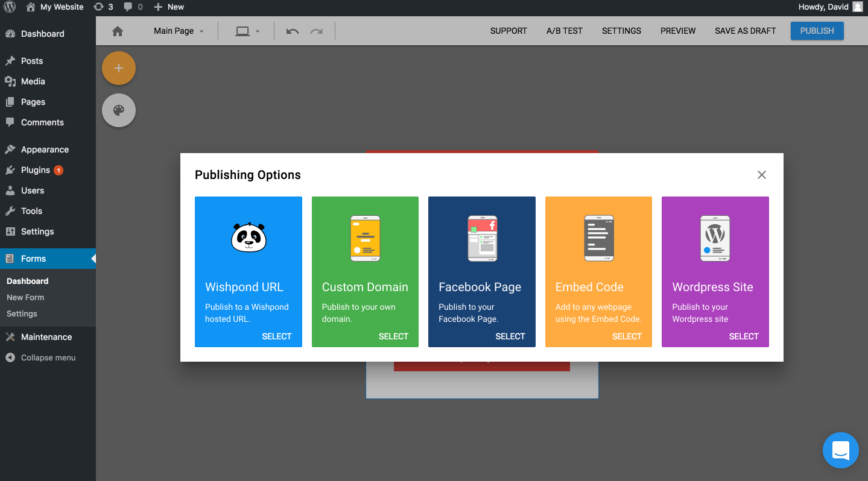Image resolution: width=868 pixels, height=481 pixels.
Task: Select the purple Wordpress Site card
Action: click(715, 272)
